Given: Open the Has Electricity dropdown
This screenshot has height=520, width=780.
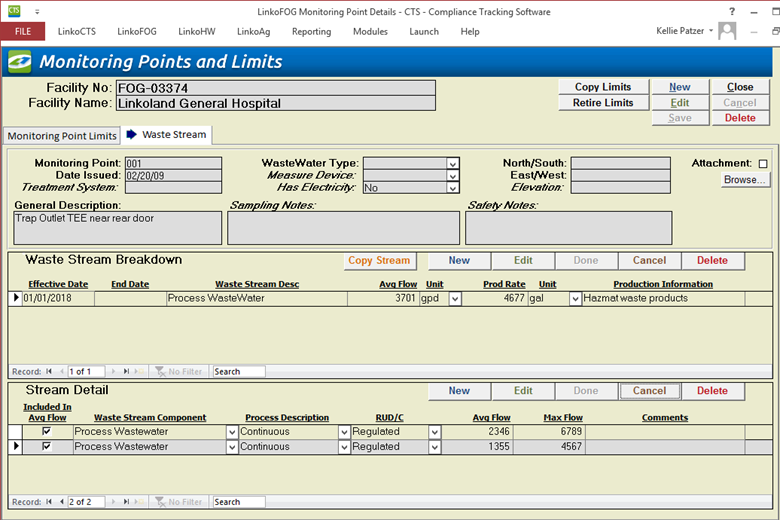Looking at the screenshot, I should (x=452, y=188).
